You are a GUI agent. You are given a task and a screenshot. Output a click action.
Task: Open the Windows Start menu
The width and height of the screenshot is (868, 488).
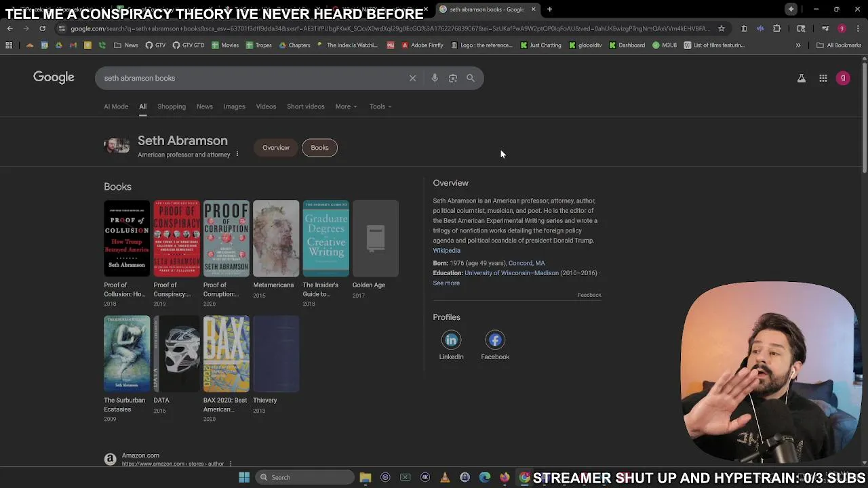(x=244, y=477)
